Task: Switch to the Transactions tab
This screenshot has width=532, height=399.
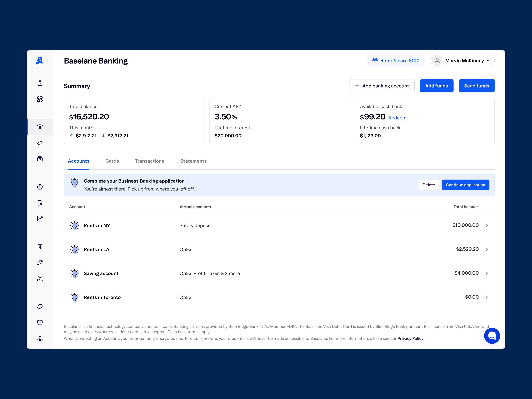Action: (150, 161)
